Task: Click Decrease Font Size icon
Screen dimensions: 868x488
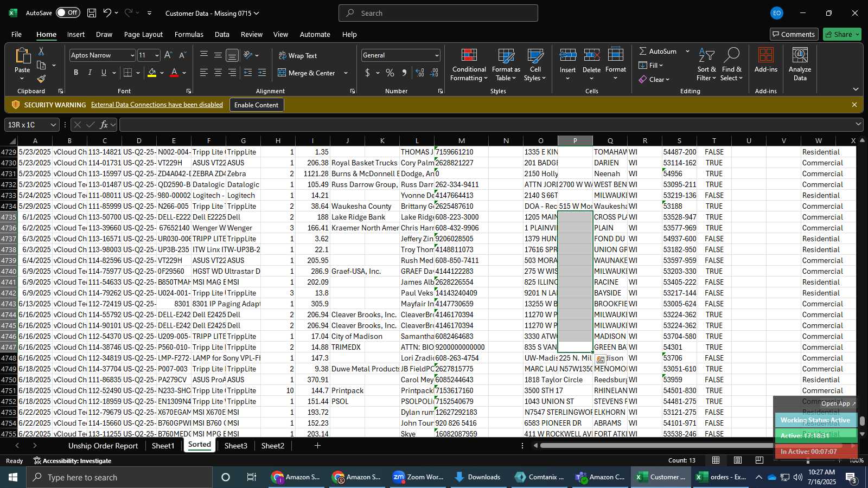Action: coord(182,55)
